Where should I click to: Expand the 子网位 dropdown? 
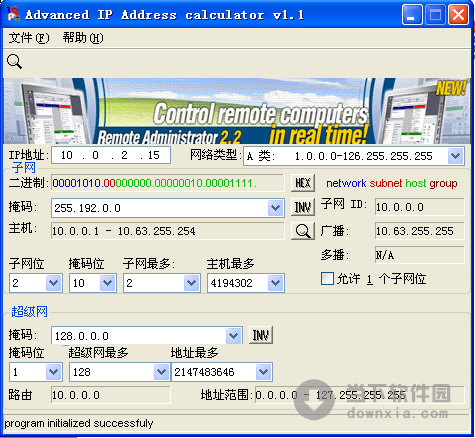pos(53,283)
